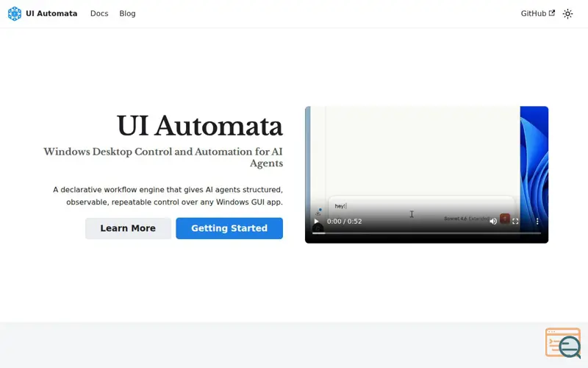Play the demo video
Image resolution: width=588 pixels, height=368 pixels.
(x=317, y=222)
